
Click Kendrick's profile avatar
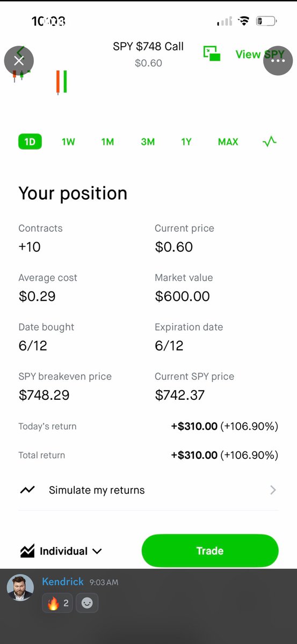(x=20, y=587)
